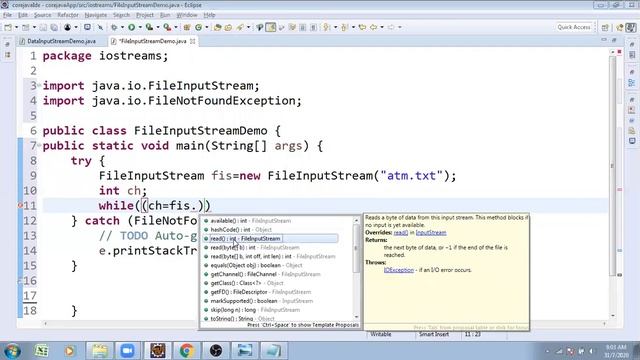640x360 pixels.
Task: Open the dropdown arrow next to Debug
Action: (122, 27)
